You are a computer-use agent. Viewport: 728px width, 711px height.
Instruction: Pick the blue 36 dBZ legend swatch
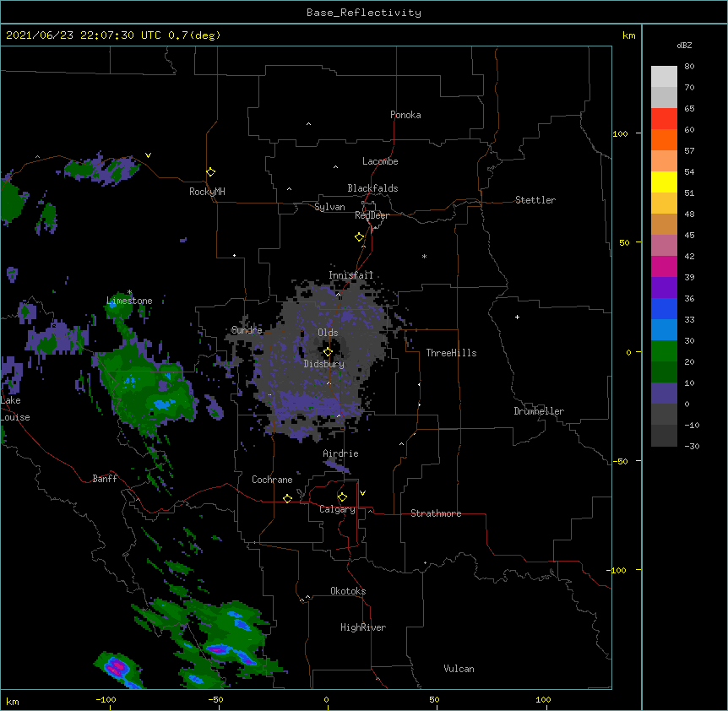pos(664,308)
